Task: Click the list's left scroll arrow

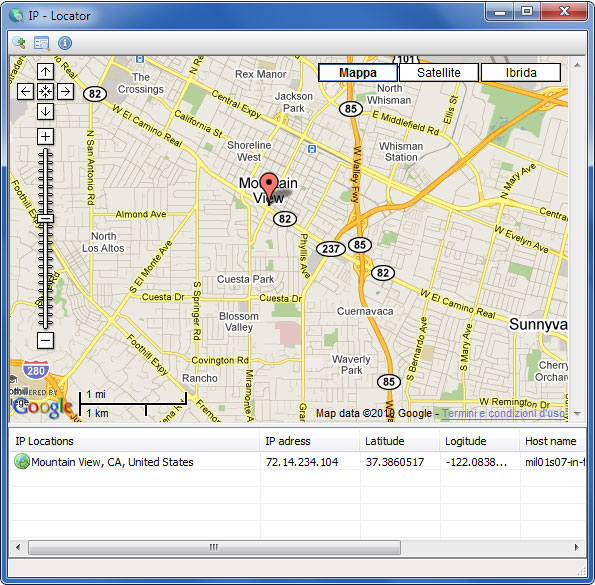Action: pos(18,547)
